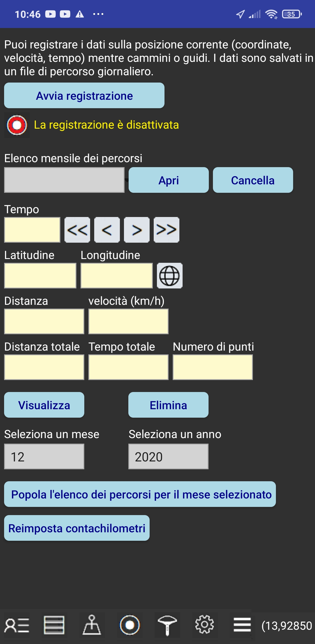
Task: Open the map pin location icon
Action: point(92,625)
